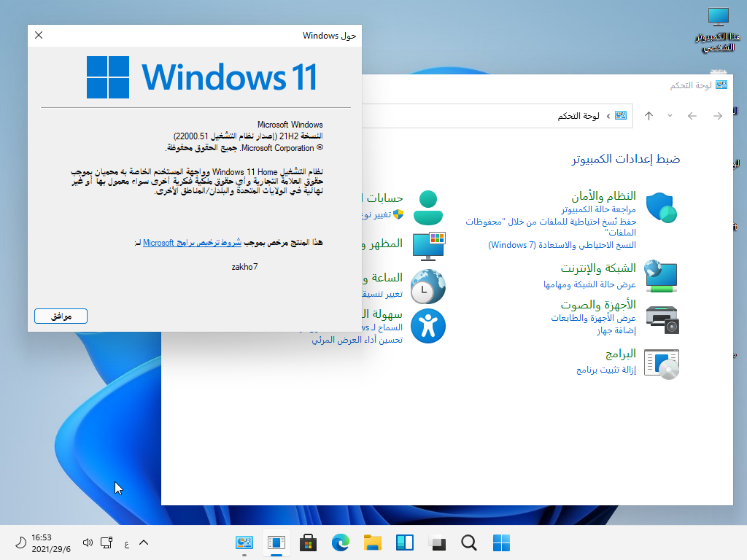Open النظام والأمان (System and Security) category
This screenshot has width=747, height=560.
(x=603, y=196)
